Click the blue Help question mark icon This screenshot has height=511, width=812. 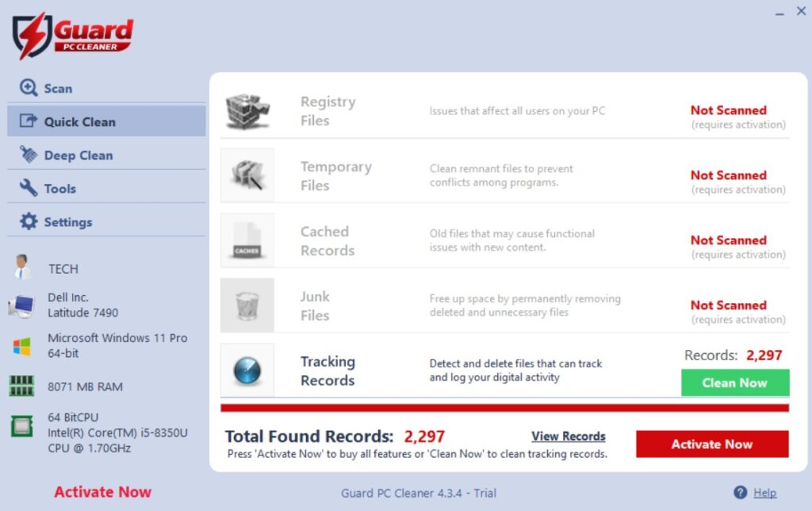pyautogui.click(x=741, y=493)
